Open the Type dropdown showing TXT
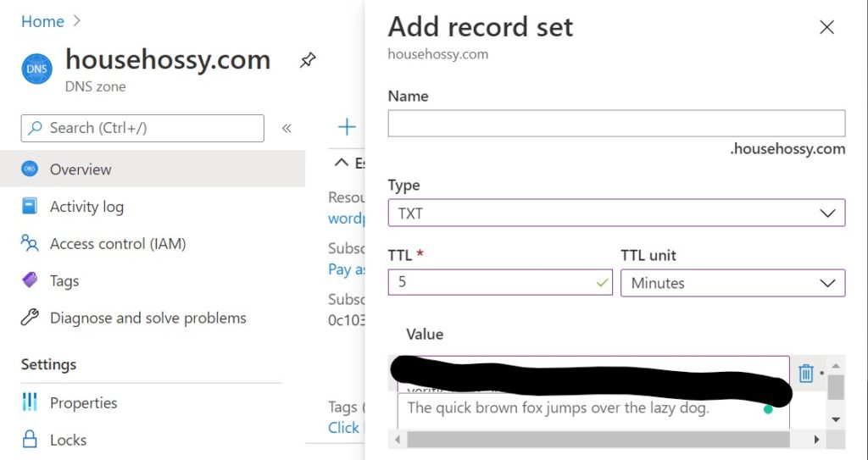The image size is (868, 460). tap(616, 213)
